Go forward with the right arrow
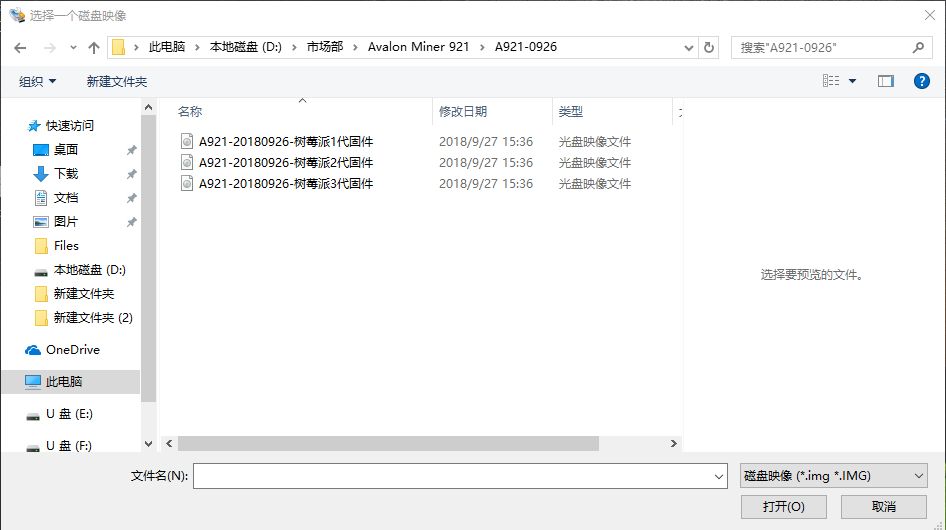946x530 pixels. coord(49,48)
